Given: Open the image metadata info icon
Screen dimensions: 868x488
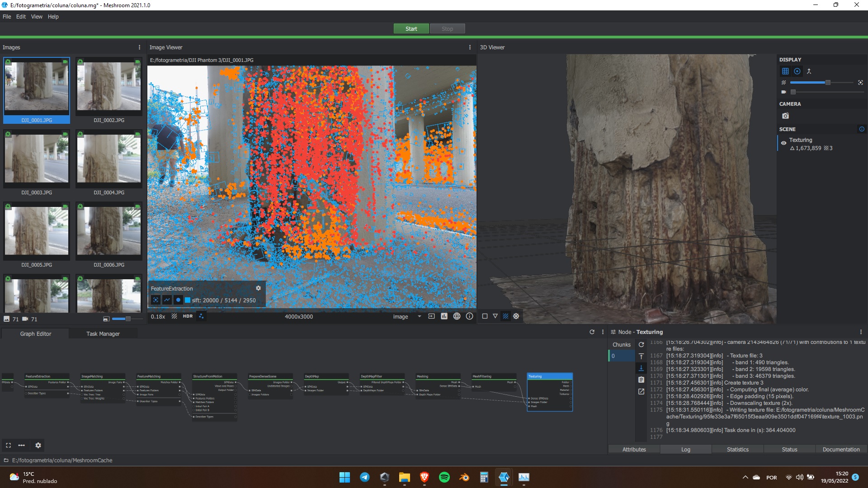Looking at the screenshot, I should click(x=469, y=316).
